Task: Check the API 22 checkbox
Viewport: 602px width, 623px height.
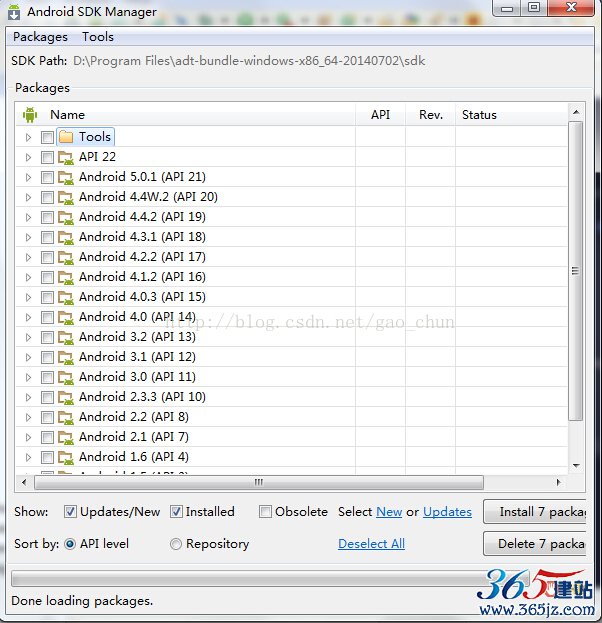Action: coord(47,157)
